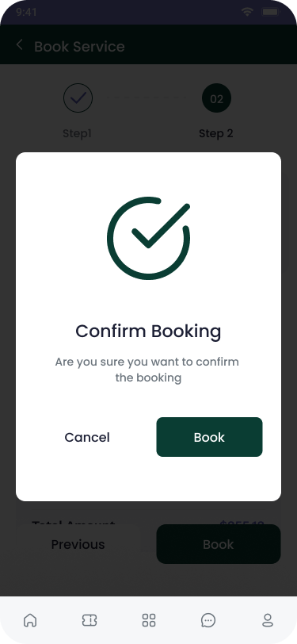Tap the back arrow beside Book Service
This screenshot has width=297, height=644.
click(19, 44)
